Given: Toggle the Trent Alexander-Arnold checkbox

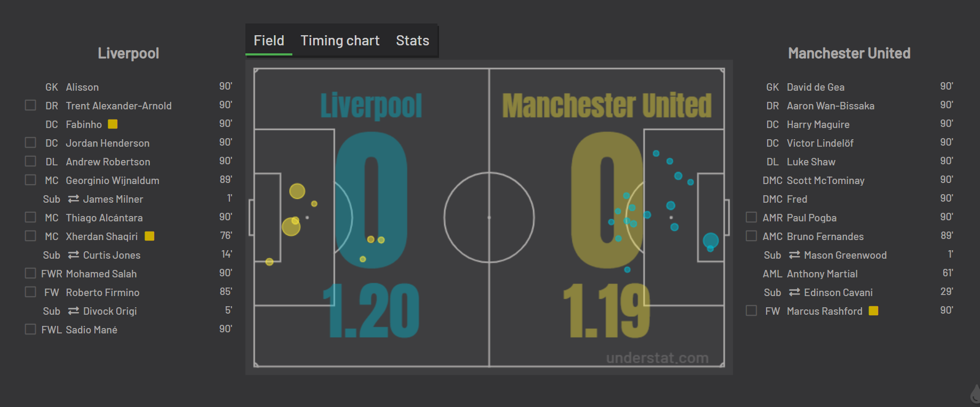Looking at the screenshot, I should point(30,105).
